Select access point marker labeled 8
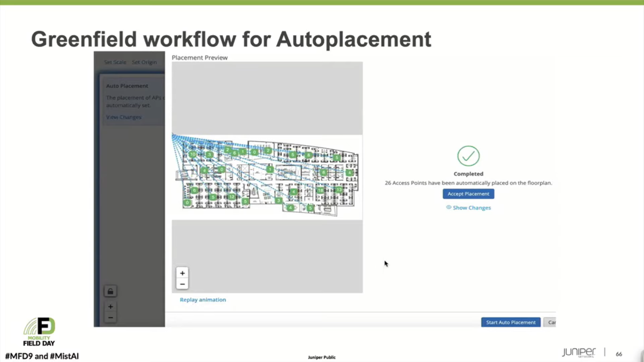Screen dimensions: 644x362 tap(308, 155)
